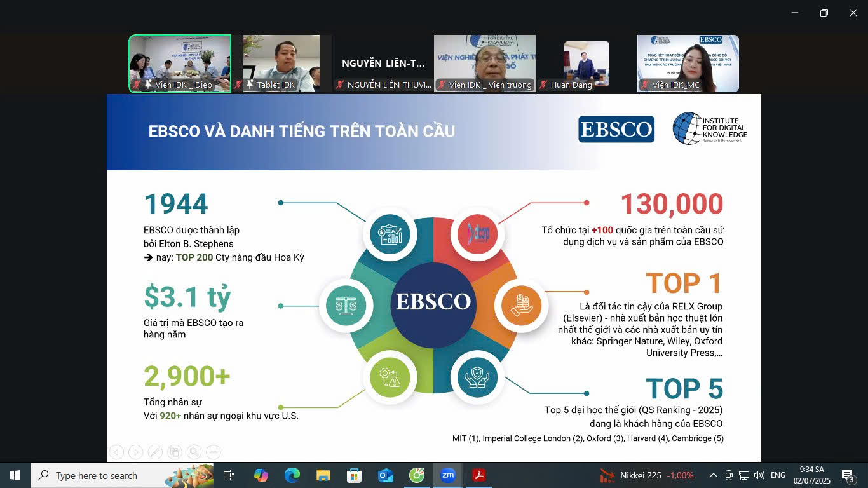Advance to the next slide using the forward arrow
This screenshot has height=488, width=868.
[x=136, y=452]
